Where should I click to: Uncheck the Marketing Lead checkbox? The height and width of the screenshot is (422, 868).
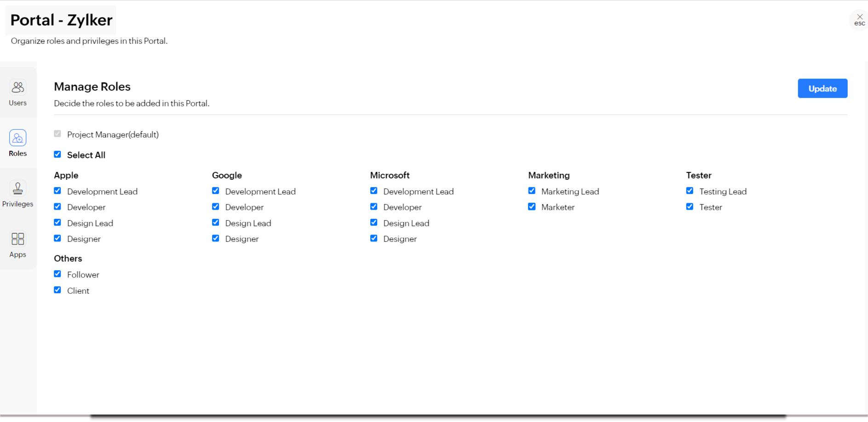click(x=532, y=191)
